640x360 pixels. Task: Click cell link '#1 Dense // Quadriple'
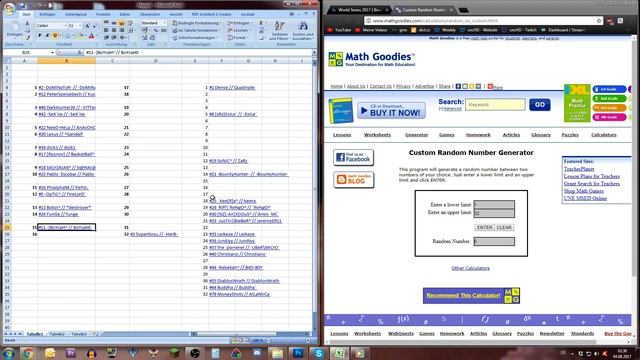[232, 87]
